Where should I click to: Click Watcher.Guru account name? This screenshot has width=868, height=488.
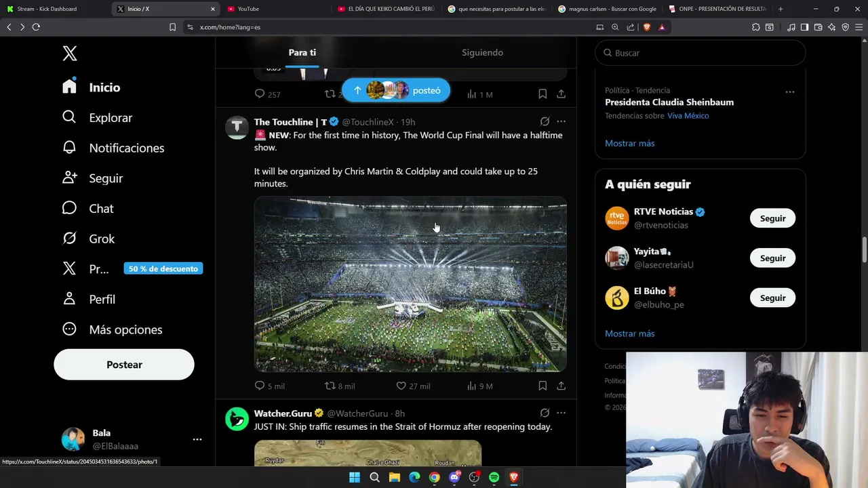pos(283,413)
